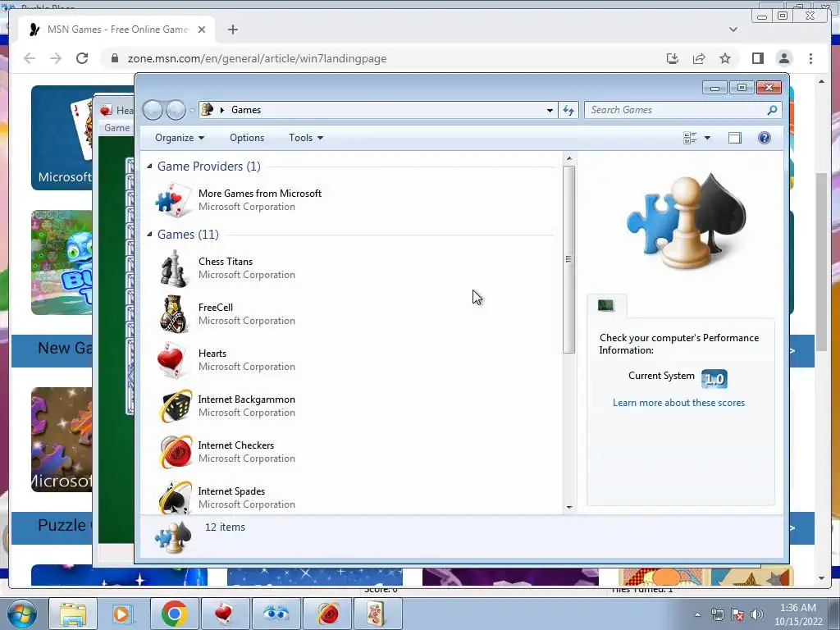Click the Windows Start orb
The image size is (840, 630).
22,614
